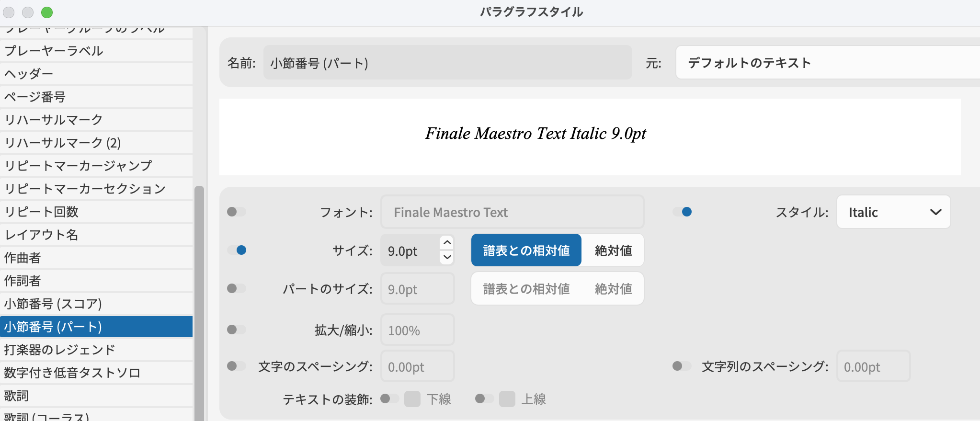The height and width of the screenshot is (421, 980).
Task: Click the 名前 text field
Action: pos(447,63)
